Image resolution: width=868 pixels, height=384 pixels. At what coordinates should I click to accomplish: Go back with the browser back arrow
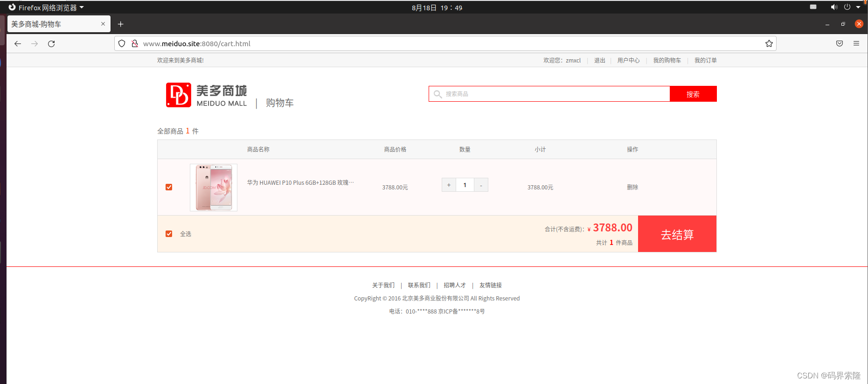pyautogui.click(x=18, y=43)
